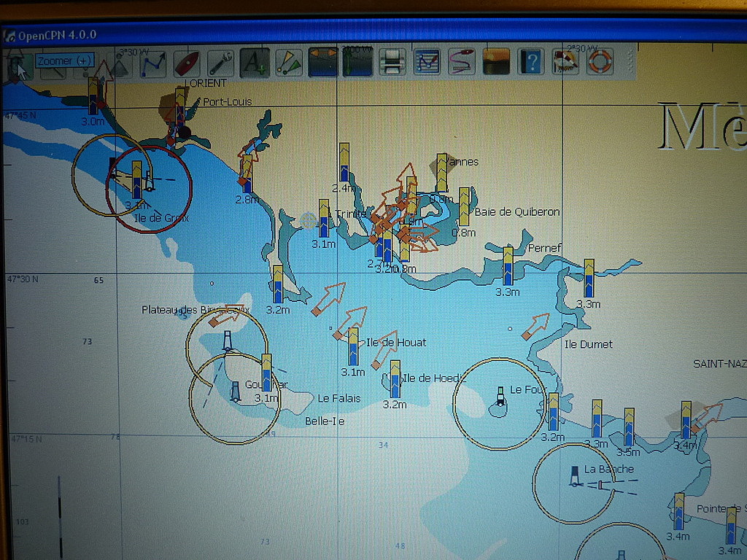747x560 pixels.
Task: Click the Baie de Quiberon label
Action: coord(517,212)
